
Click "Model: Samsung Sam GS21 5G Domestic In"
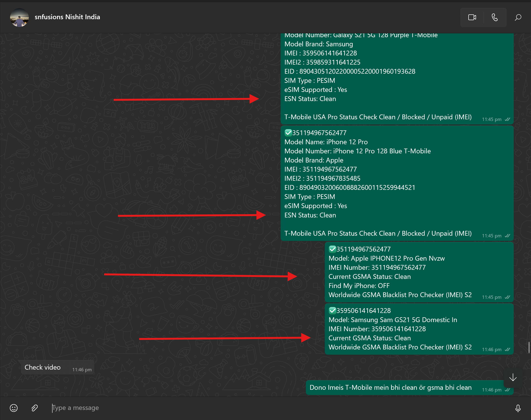tap(392, 320)
